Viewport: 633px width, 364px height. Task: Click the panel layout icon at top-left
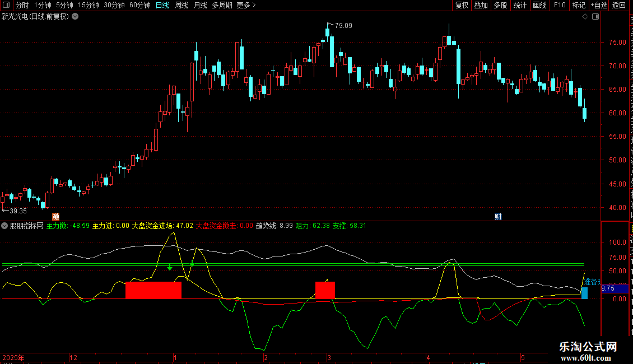click(x=6, y=5)
